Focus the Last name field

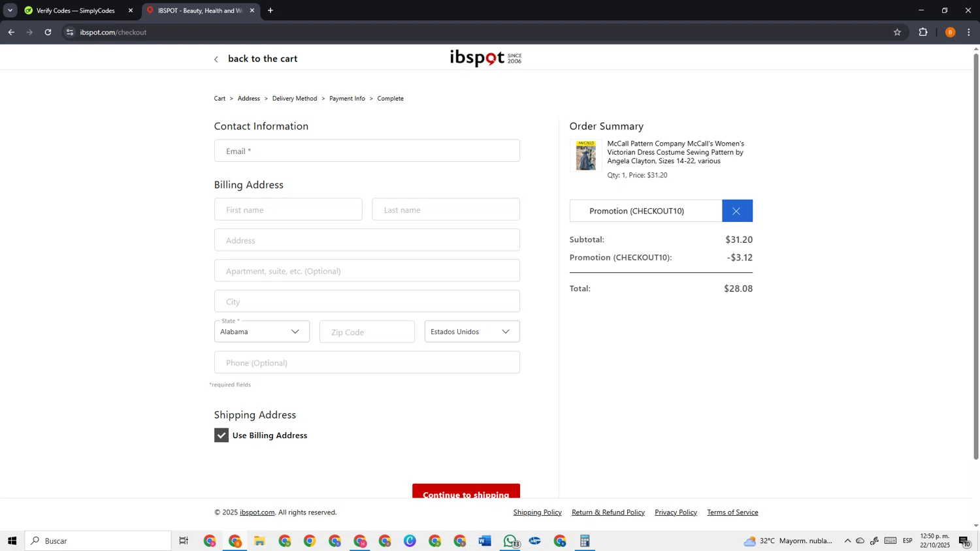(446, 210)
